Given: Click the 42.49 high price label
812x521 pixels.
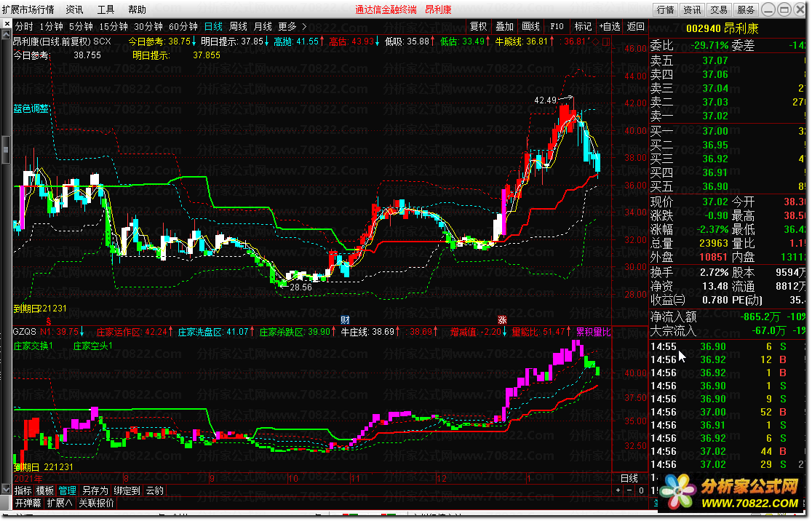Looking at the screenshot, I should click(545, 100).
